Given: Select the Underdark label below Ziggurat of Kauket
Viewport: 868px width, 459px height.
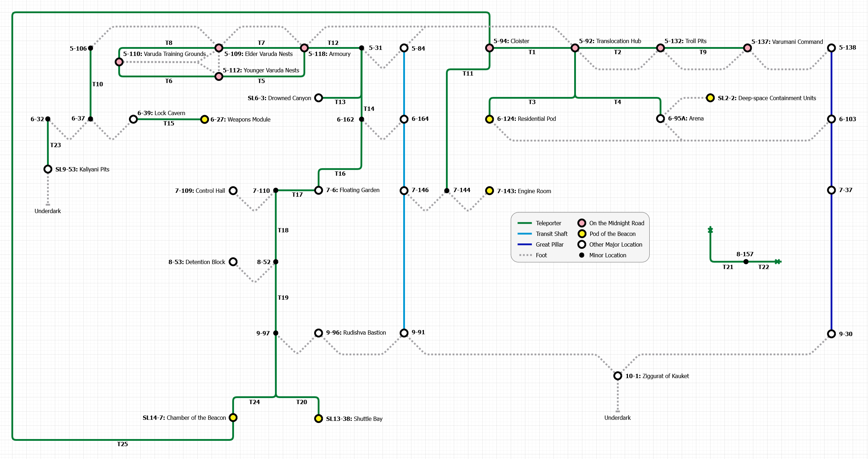Looking at the screenshot, I should (617, 418).
